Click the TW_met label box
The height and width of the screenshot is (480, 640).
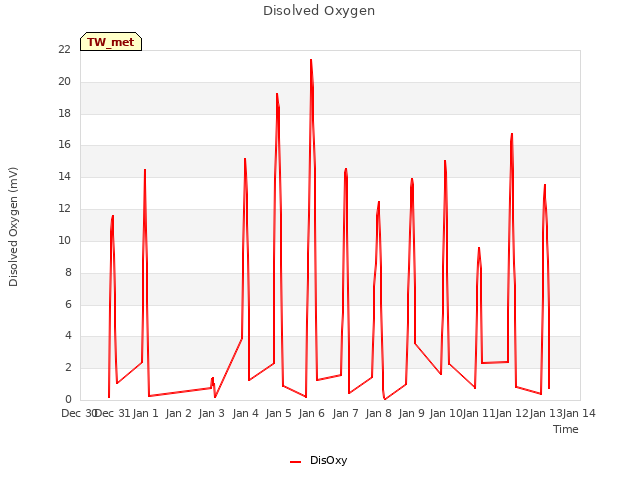click(111, 42)
